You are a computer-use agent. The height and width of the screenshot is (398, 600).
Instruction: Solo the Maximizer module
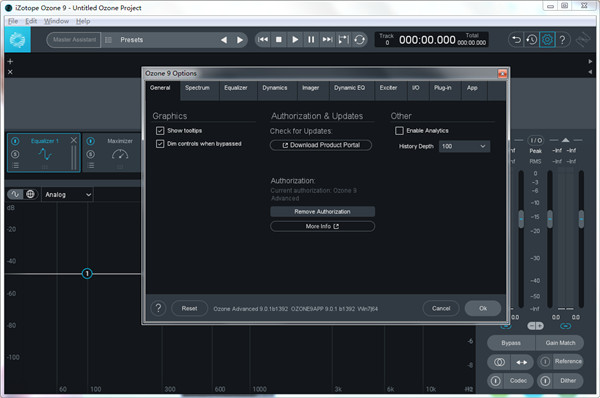coord(91,154)
